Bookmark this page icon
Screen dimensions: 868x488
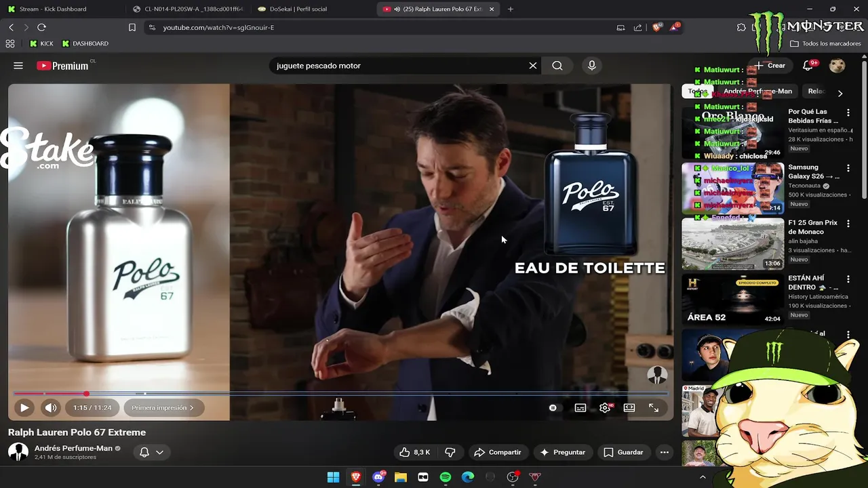(x=132, y=27)
